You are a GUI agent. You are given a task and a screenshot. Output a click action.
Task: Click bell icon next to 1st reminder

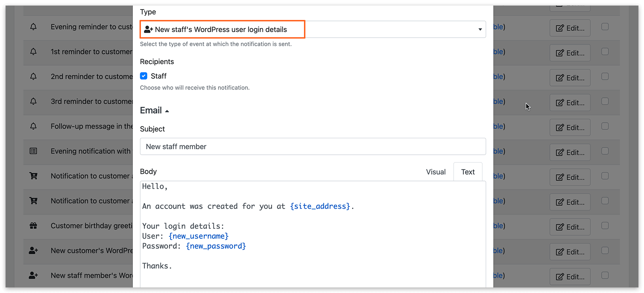(33, 52)
